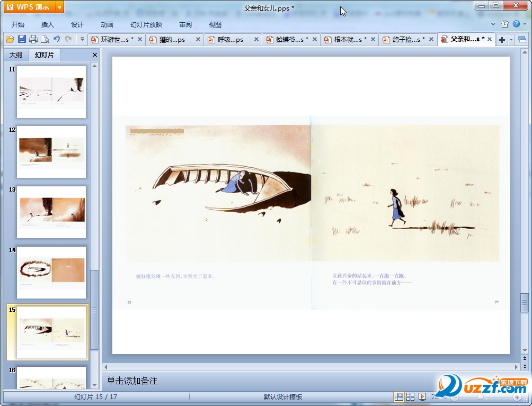Select slide 11 thumbnail
This screenshot has width=532, height=406.
click(x=51, y=92)
